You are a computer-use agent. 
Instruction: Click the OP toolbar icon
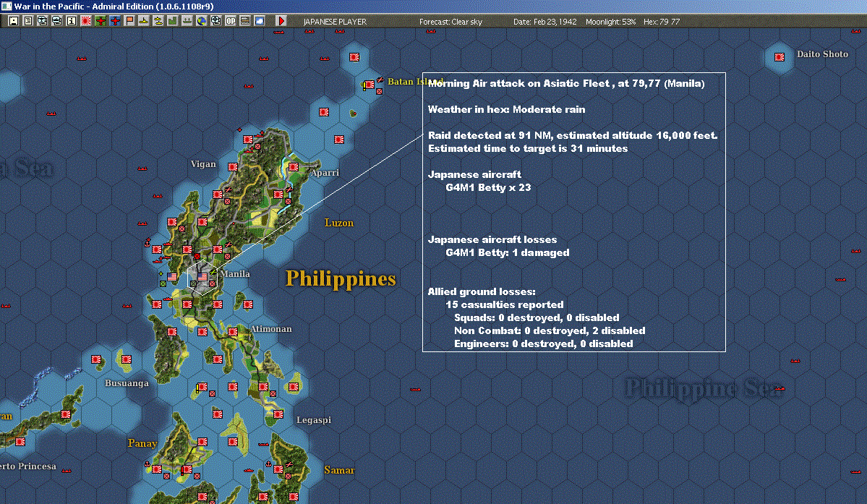click(x=230, y=21)
